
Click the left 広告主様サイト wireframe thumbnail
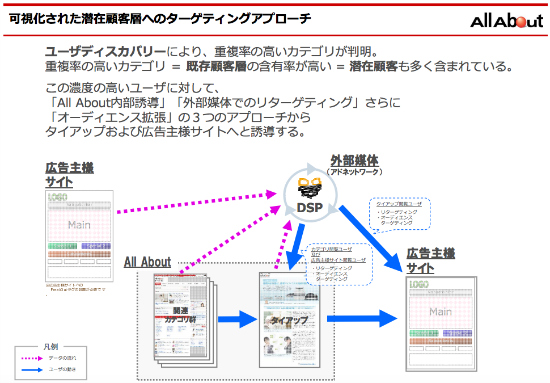click(79, 236)
